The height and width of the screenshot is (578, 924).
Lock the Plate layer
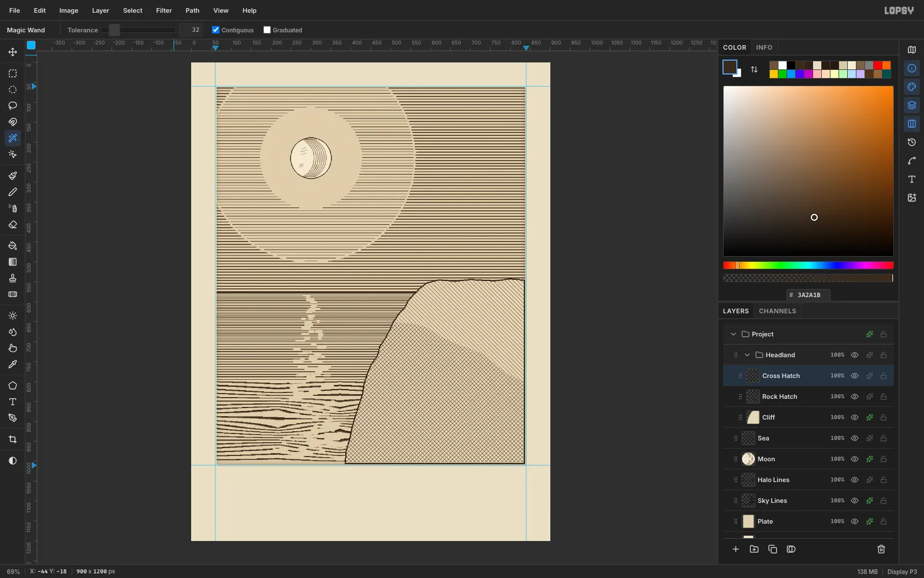[884, 521]
